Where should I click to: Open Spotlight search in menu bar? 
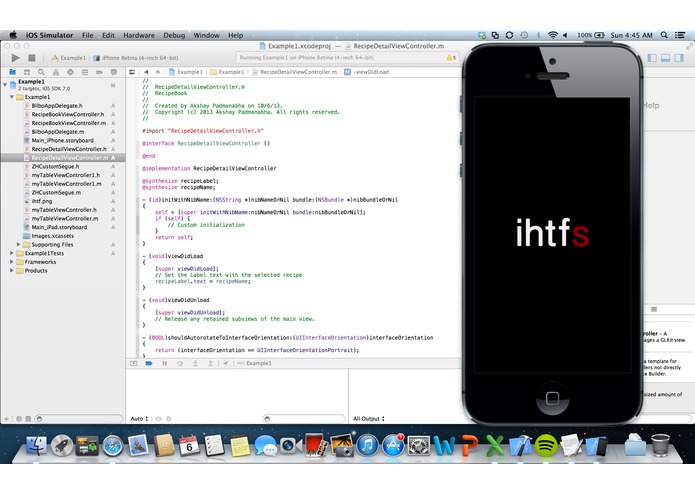pyautogui.click(x=664, y=35)
